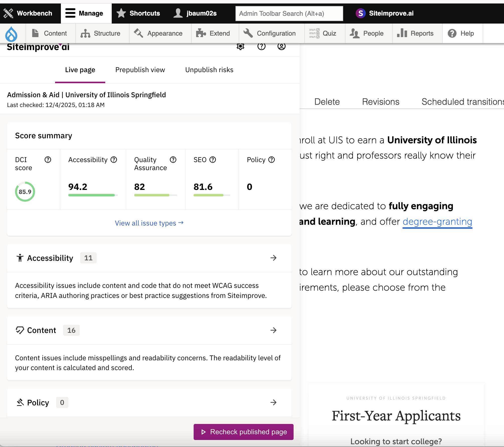The height and width of the screenshot is (447, 504).
Task: Click Recheck published page button
Action: 243,432
